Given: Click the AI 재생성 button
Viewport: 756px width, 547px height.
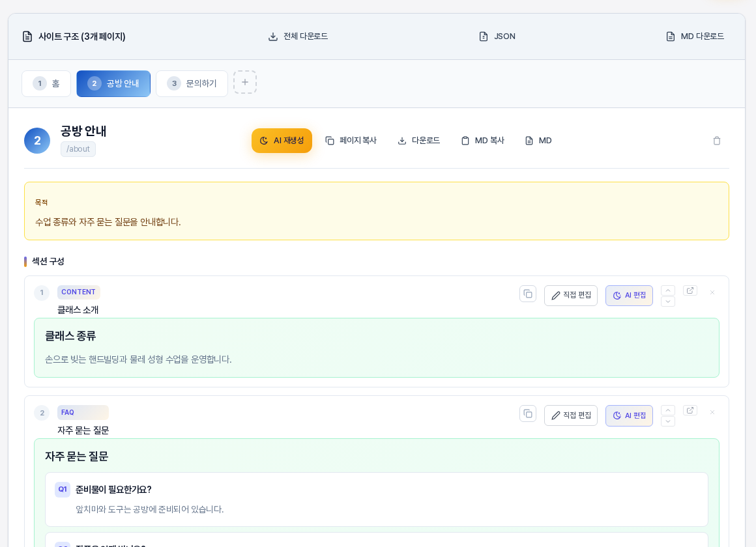Looking at the screenshot, I should 282,141.
